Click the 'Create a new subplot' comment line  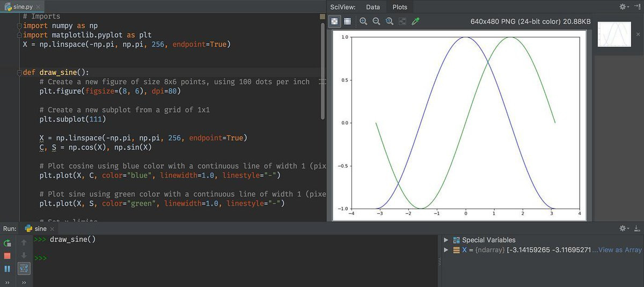125,110
